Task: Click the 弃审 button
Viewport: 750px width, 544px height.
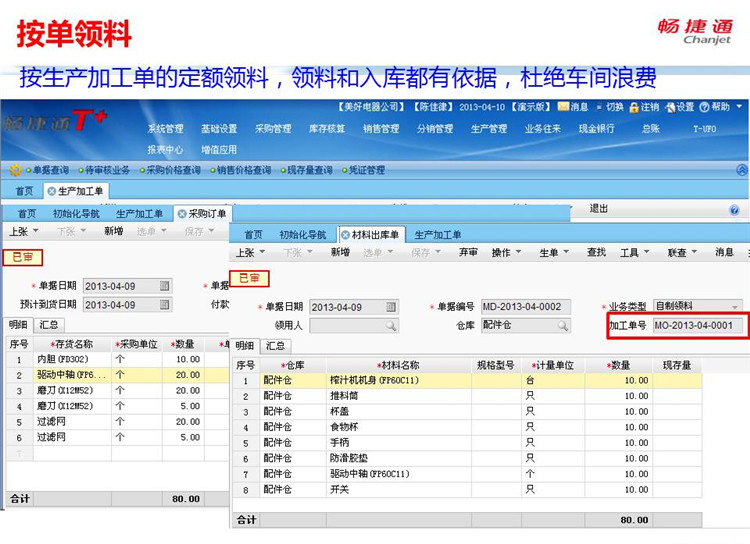Action: 468,253
